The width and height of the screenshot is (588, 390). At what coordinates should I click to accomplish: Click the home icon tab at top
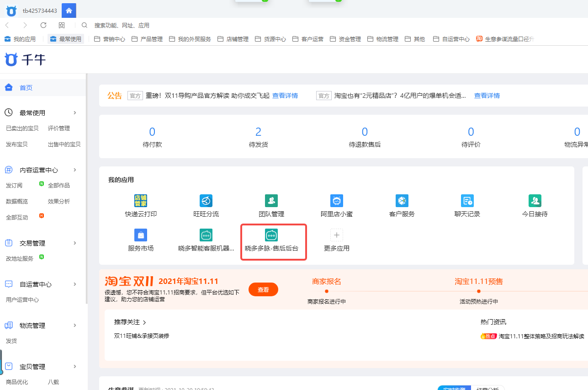click(x=69, y=11)
